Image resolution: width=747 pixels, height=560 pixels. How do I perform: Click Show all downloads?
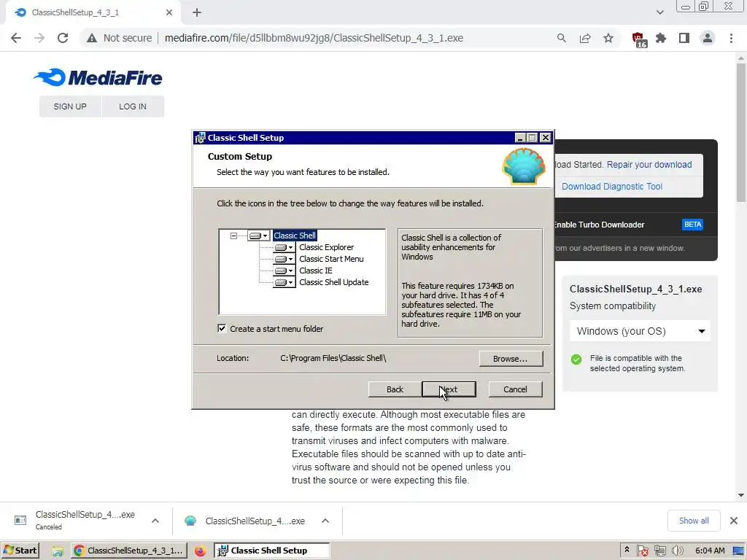(694, 521)
